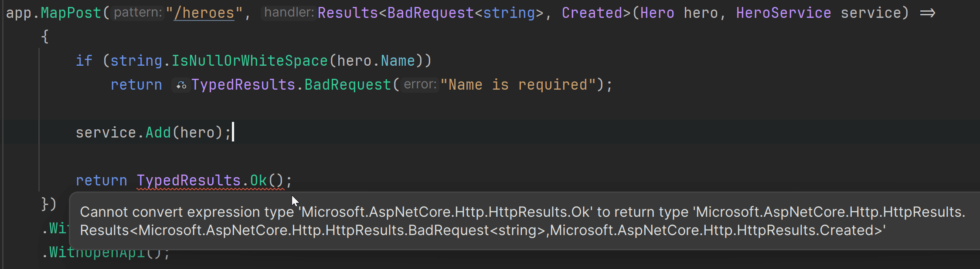Click the Created type in the handler signature
This screenshot has height=269, width=980.
tap(592, 13)
